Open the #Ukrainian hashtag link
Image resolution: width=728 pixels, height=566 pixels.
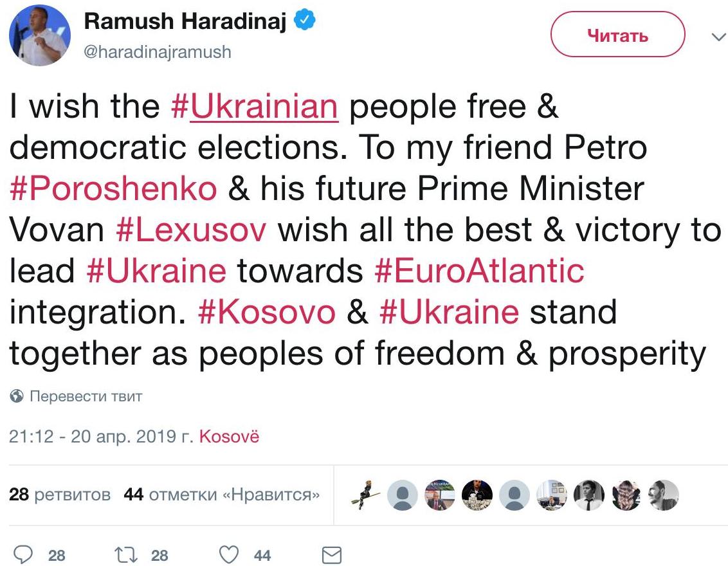[x=255, y=106]
